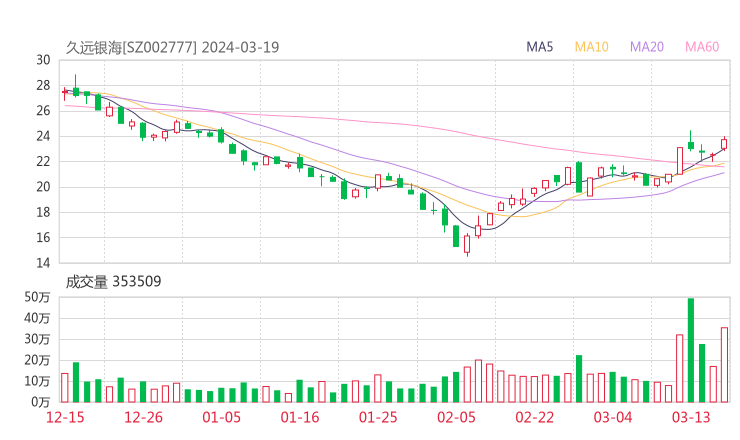Viewport: 740px width, 440px height.
Task: Click the 成交量 353509 volume label
Action: pyautogui.click(x=113, y=282)
